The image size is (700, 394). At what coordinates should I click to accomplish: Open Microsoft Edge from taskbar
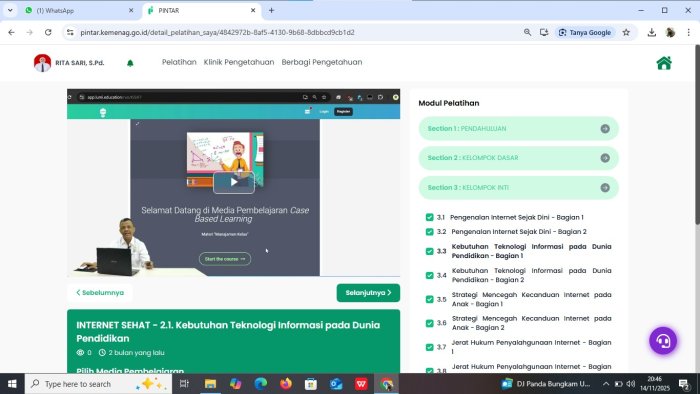pos(261,384)
